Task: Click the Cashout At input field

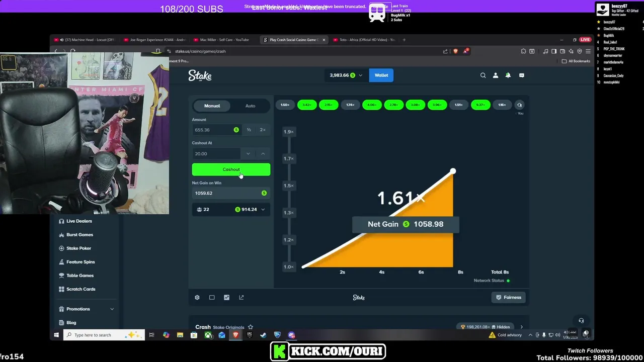Action: [215, 154]
